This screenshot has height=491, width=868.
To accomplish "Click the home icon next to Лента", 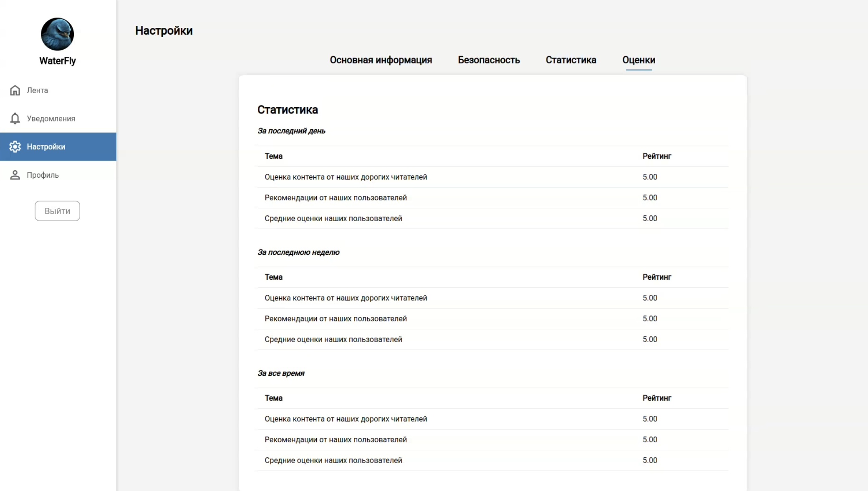I will pyautogui.click(x=15, y=90).
